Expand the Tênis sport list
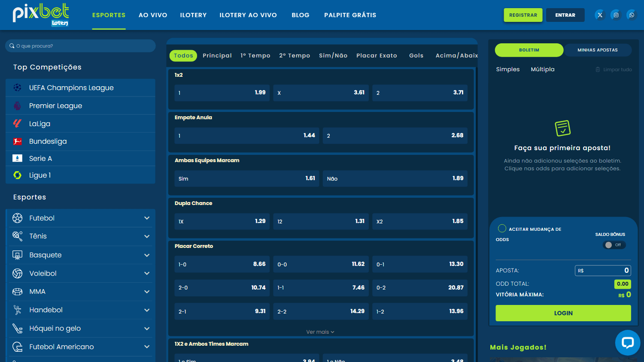This screenshot has width=644, height=362. (x=147, y=236)
